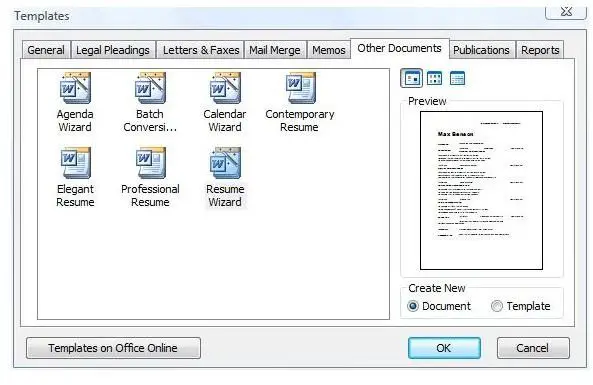Select the Agenda Wizard template icon
Image resolution: width=593 pixels, height=385 pixels.
point(75,88)
